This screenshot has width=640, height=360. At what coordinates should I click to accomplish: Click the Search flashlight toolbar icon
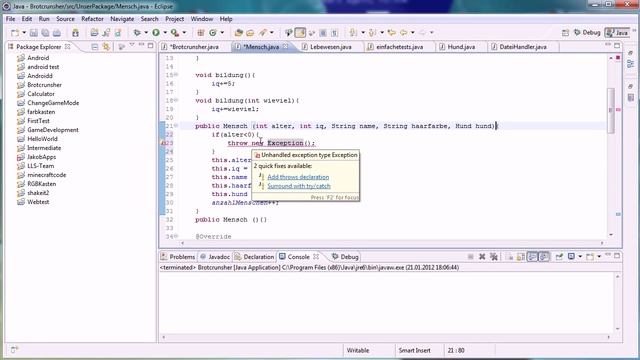click(262, 33)
